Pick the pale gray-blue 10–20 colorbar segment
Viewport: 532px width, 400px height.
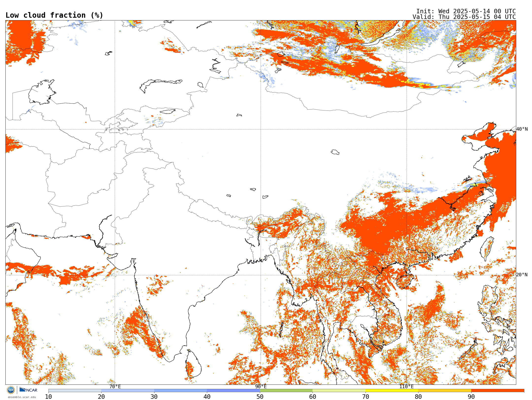[75, 391]
